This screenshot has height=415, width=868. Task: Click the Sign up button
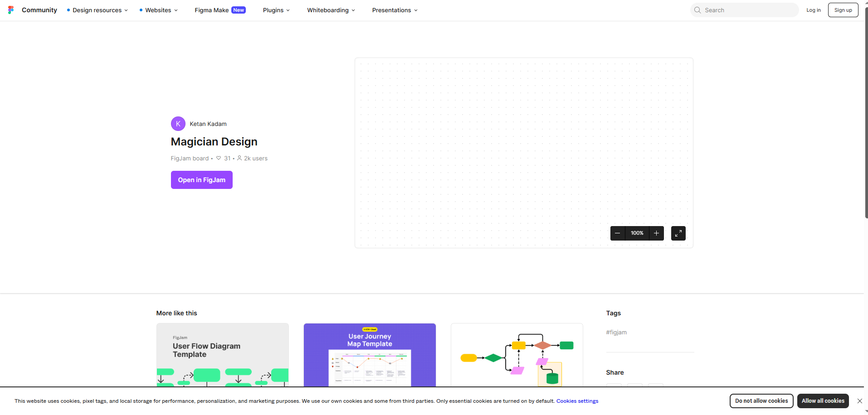tap(843, 10)
